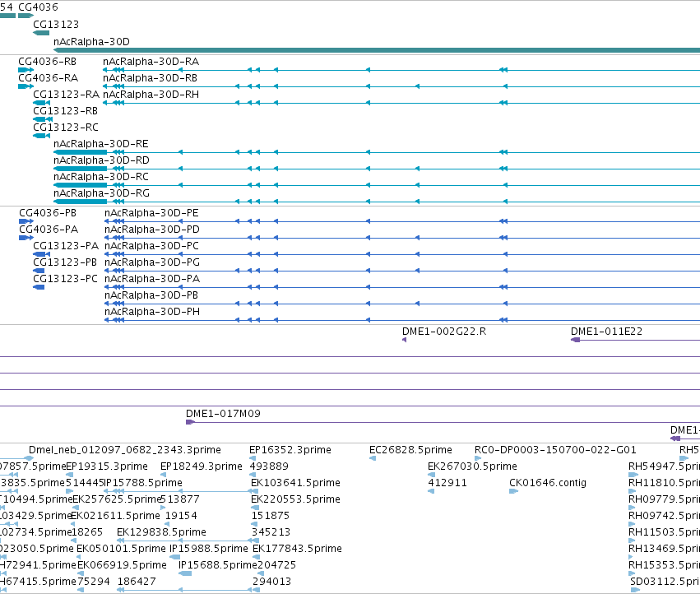
Task: Select protein nAcRalpha-30D-PD
Action: (x=152, y=230)
